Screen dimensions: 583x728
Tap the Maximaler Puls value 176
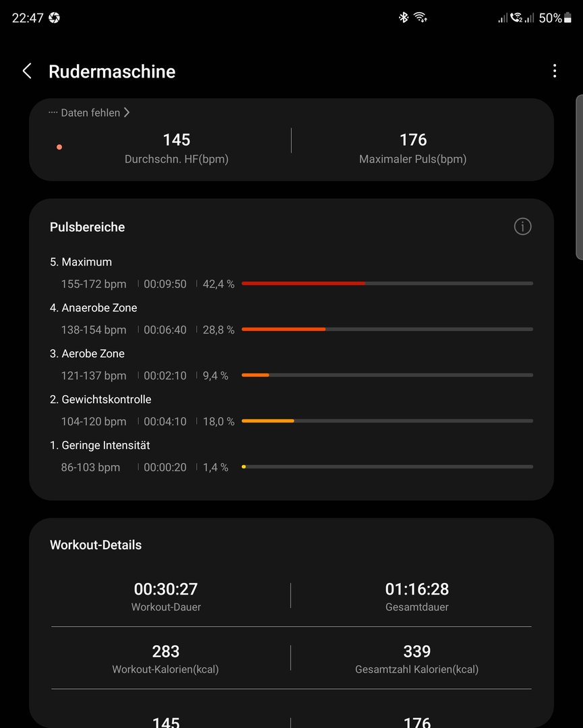pos(413,140)
